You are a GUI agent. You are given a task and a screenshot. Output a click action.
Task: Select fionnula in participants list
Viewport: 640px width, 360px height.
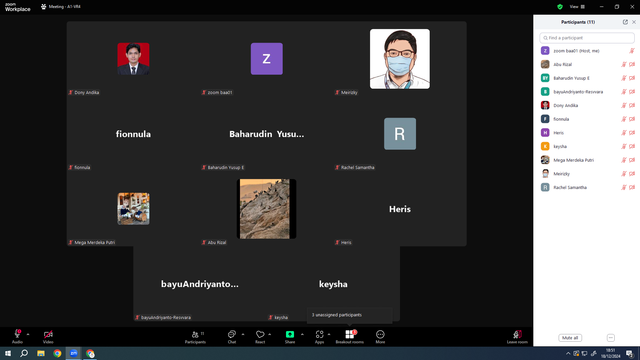pos(587,119)
